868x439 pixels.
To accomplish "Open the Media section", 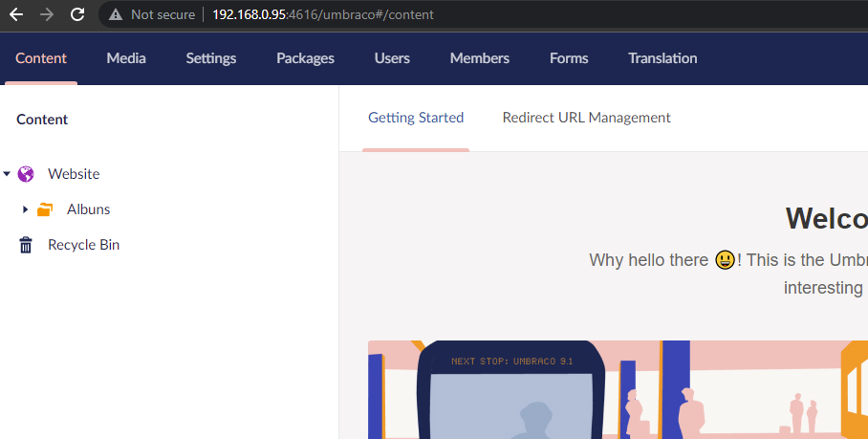I will (x=126, y=58).
